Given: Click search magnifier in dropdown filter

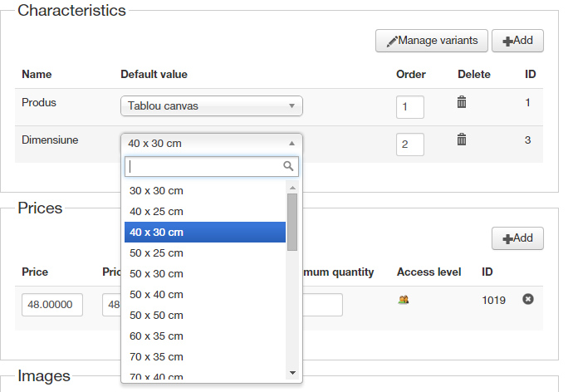Looking at the screenshot, I should (288, 166).
